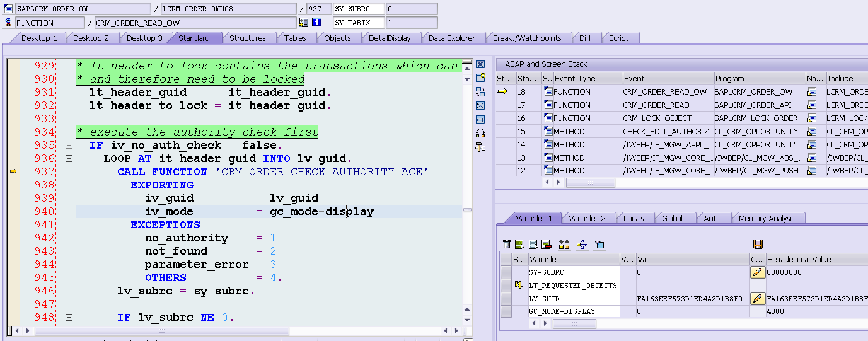Switch to the Desktop 1 tab
The width and height of the screenshot is (868, 341).
click(39, 38)
